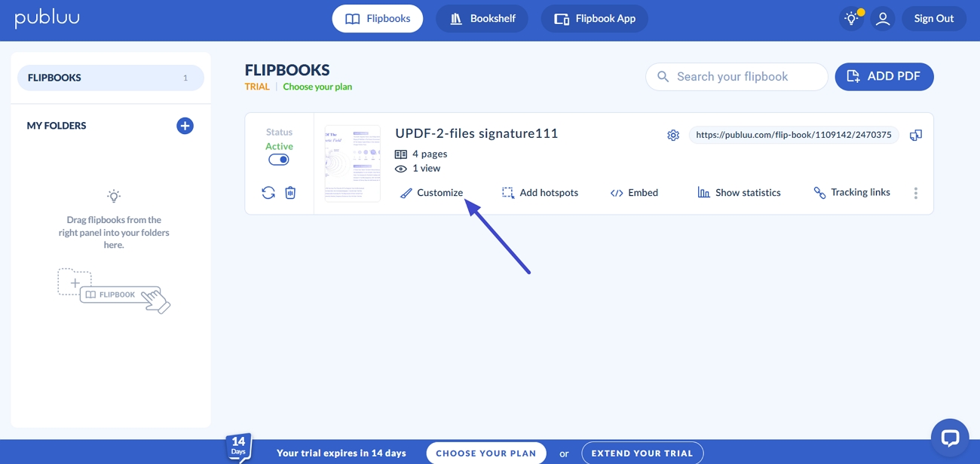Switch to the Bookshelf tab
The height and width of the screenshot is (464, 980).
point(482,19)
